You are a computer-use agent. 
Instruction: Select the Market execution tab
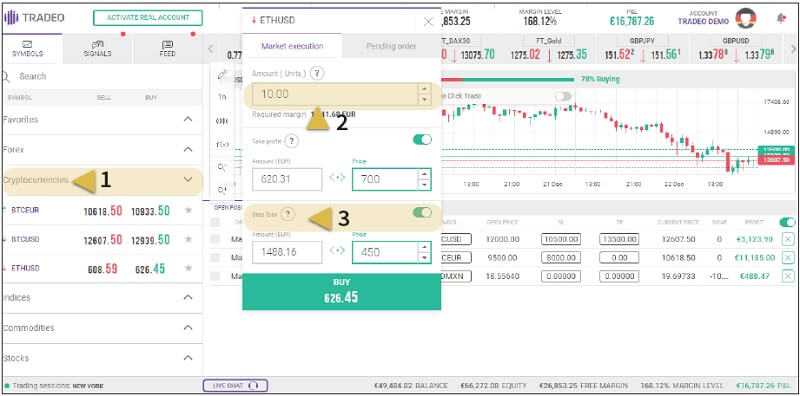point(292,46)
